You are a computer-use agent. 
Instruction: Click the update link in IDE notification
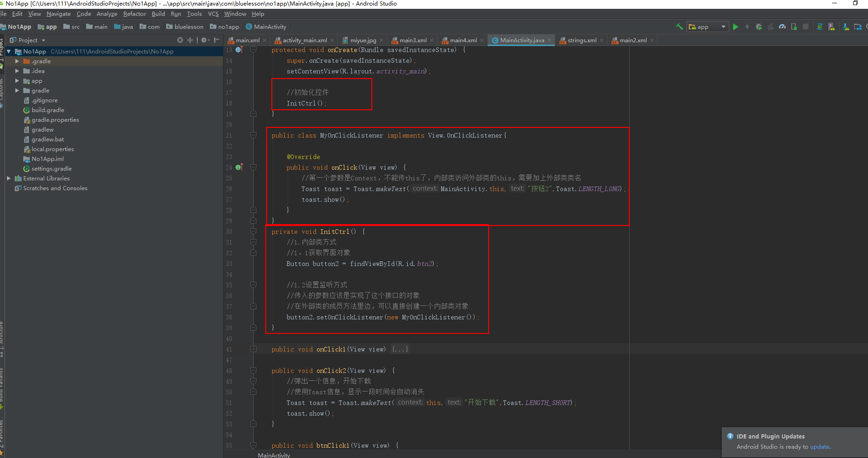click(x=820, y=447)
